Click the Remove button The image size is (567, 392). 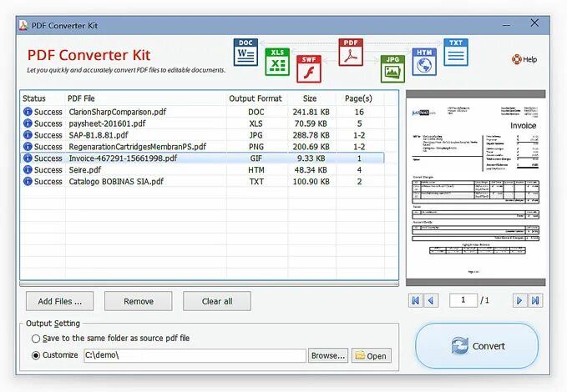coord(139,301)
